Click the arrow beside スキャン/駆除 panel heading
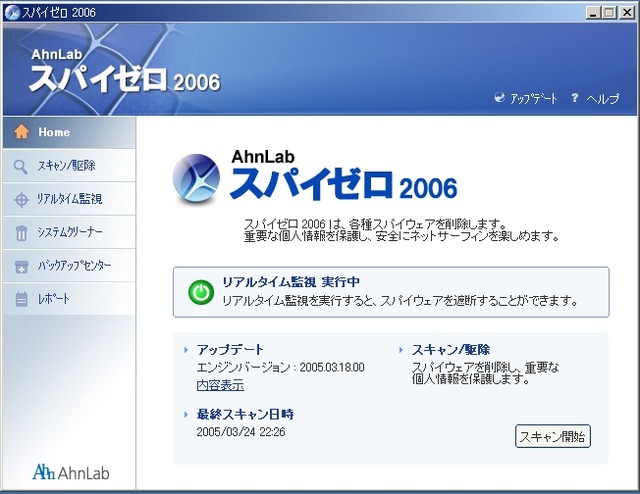 [x=401, y=350]
